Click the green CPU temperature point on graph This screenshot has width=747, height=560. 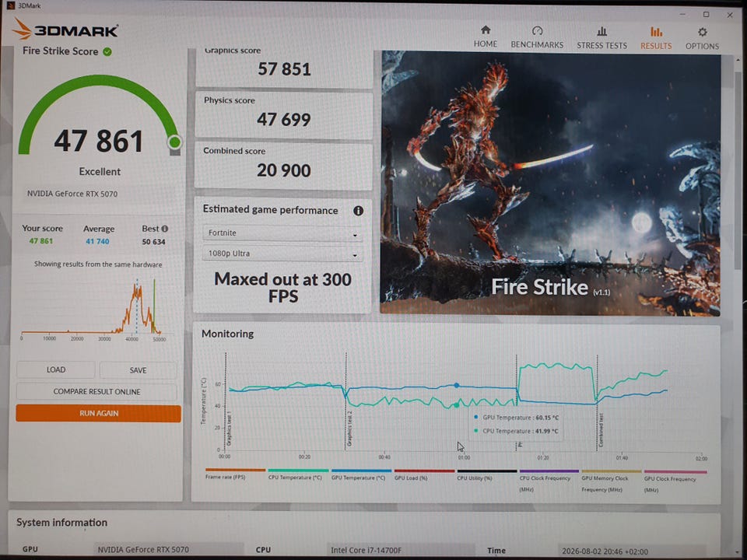[x=457, y=405]
